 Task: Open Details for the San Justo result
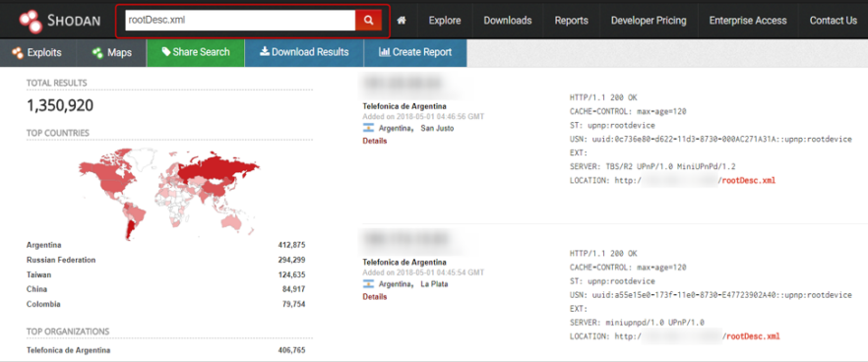(x=375, y=141)
